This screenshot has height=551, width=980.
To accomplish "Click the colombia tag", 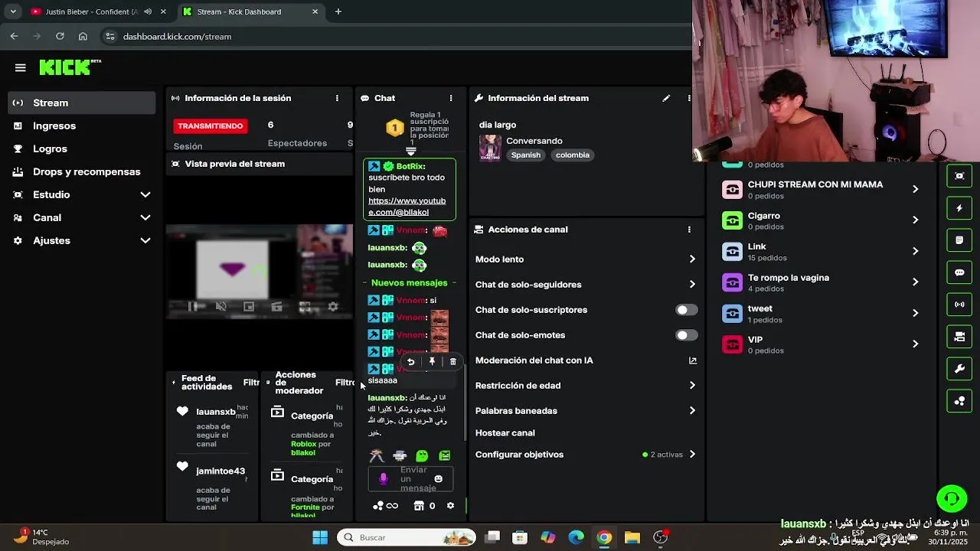I will click(573, 155).
